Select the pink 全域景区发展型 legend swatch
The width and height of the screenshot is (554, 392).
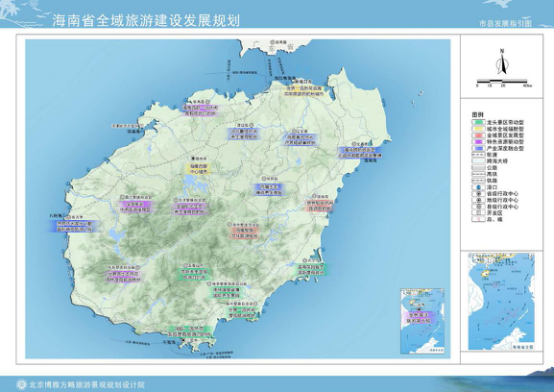(x=478, y=135)
